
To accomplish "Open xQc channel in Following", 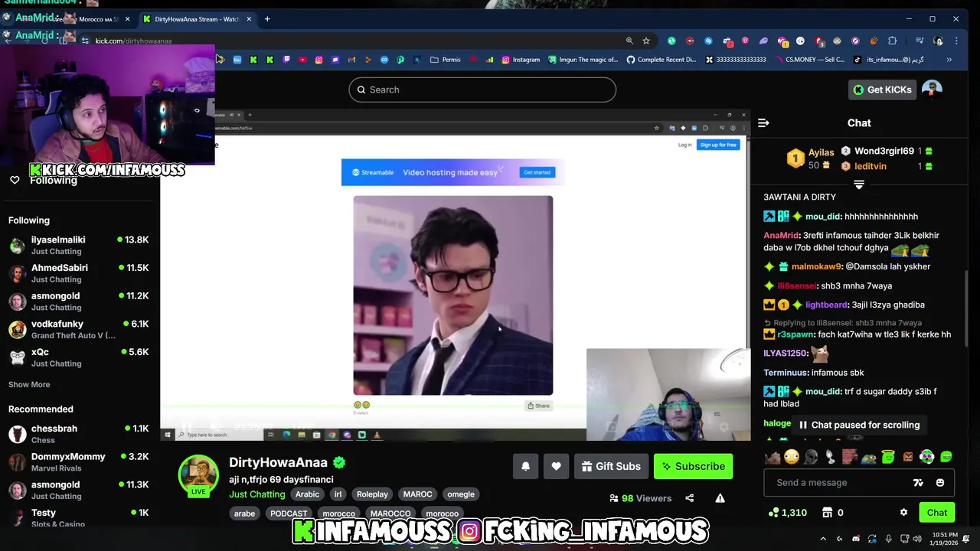I will (80, 357).
